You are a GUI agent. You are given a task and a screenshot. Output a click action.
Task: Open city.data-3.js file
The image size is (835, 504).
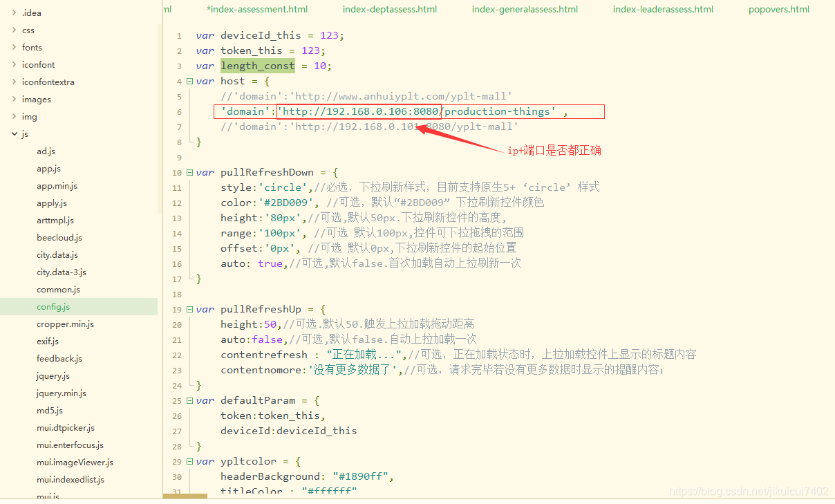tap(62, 272)
